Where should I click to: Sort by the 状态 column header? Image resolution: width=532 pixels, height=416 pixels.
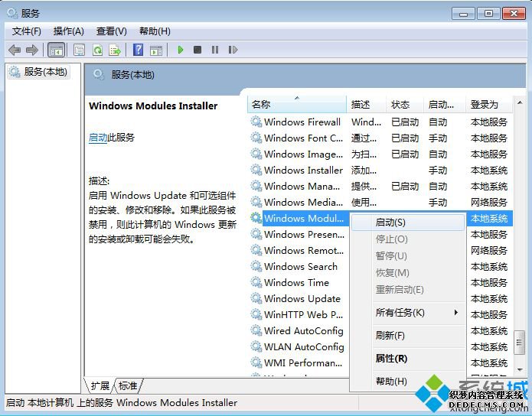pyautogui.click(x=405, y=105)
